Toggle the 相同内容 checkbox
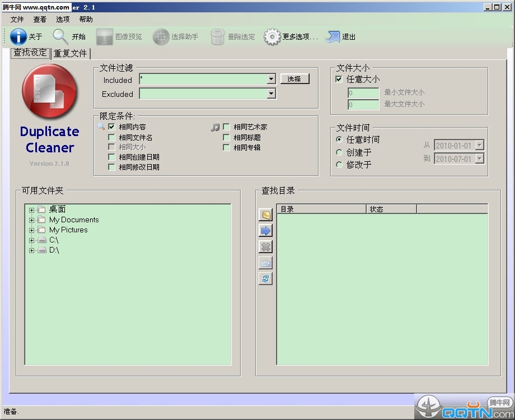Image resolution: width=515 pixels, height=420 pixels. [x=111, y=127]
